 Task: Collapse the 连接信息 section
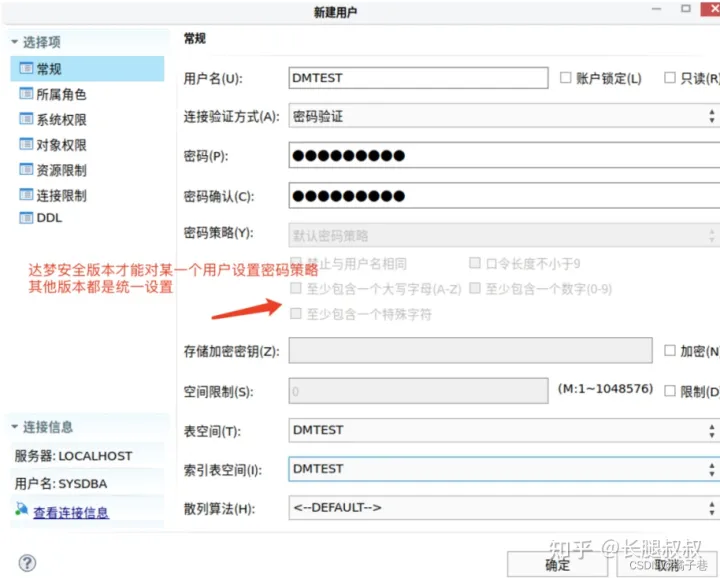[15, 426]
